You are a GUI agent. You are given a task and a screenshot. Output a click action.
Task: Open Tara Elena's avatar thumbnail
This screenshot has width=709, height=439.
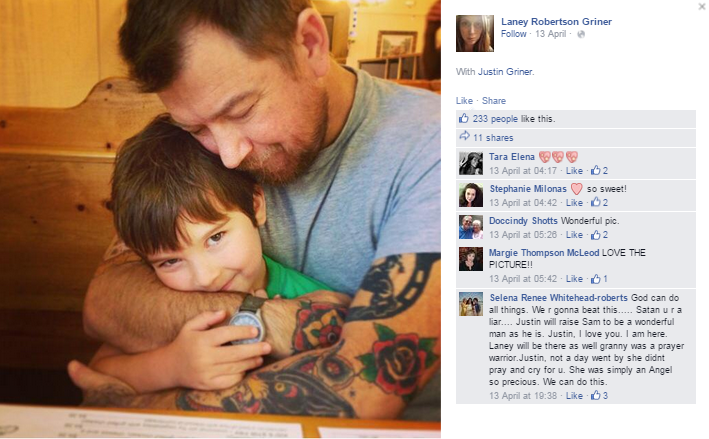[x=471, y=163]
